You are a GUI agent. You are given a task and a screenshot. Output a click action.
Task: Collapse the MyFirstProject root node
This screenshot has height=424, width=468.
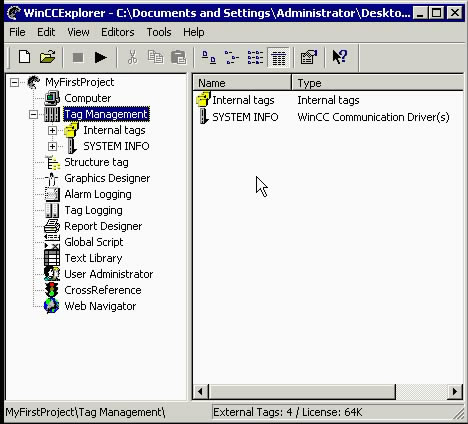coord(14,82)
